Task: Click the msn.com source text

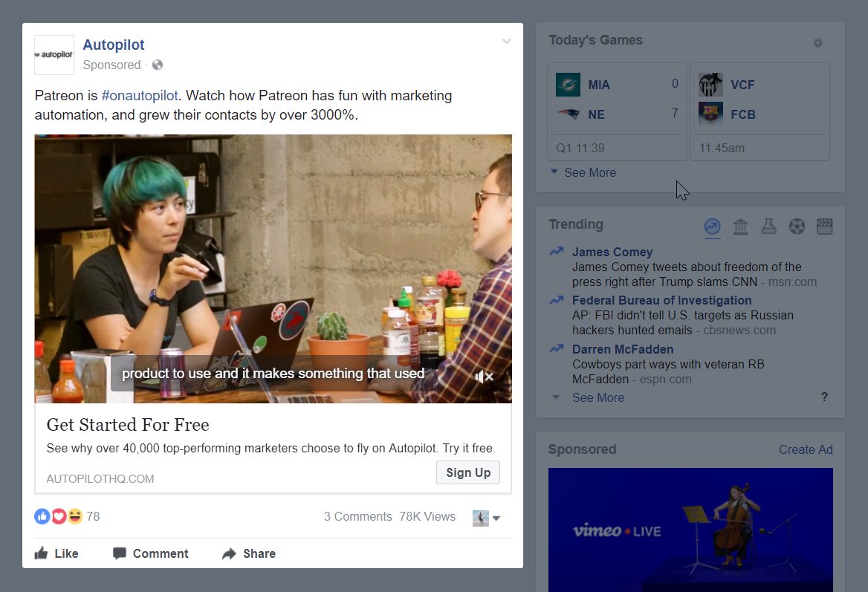Action: [792, 282]
